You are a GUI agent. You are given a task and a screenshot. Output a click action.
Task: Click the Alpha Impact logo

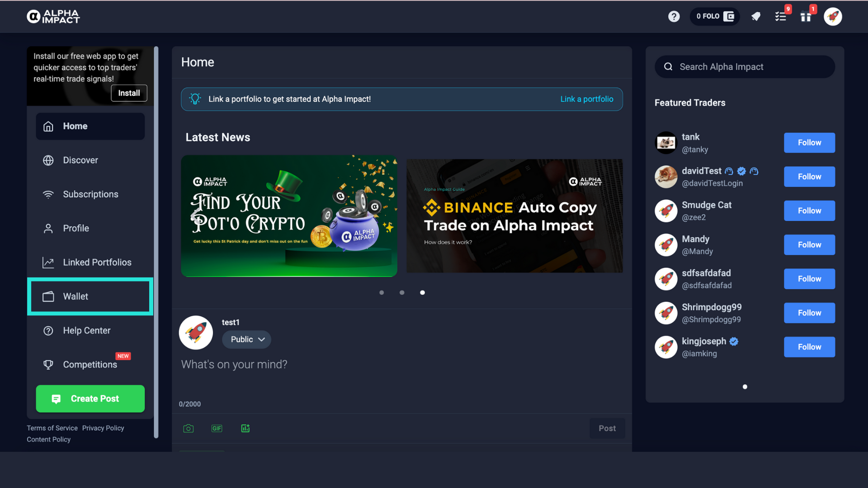pyautogui.click(x=53, y=16)
